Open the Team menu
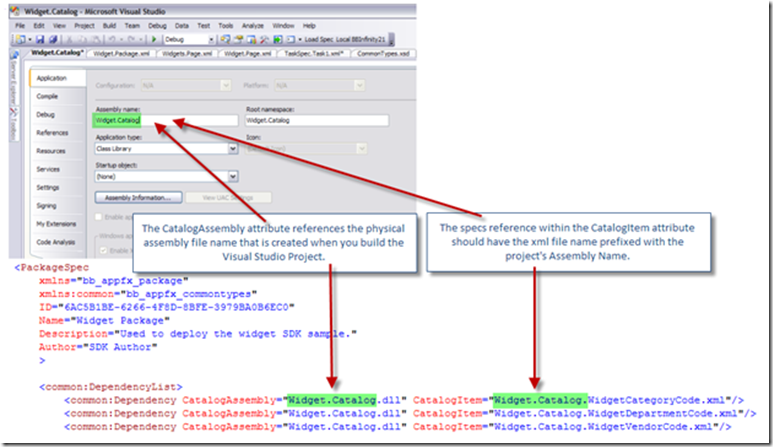 (132, 26)
